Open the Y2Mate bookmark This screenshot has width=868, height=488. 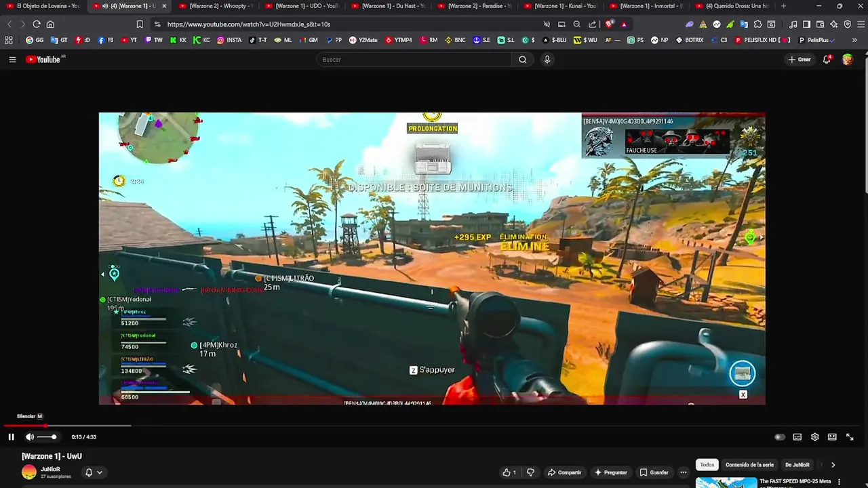click(363, 40)
